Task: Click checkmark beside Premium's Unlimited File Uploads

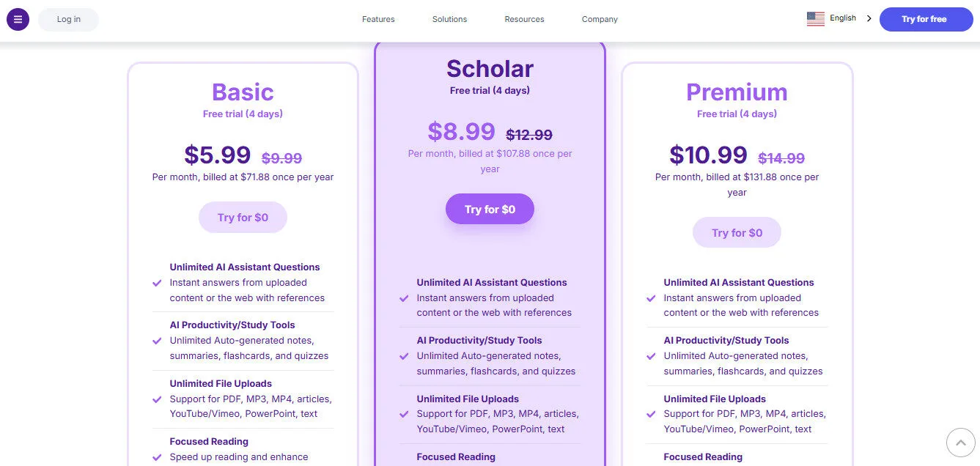Action: point(651,414)
